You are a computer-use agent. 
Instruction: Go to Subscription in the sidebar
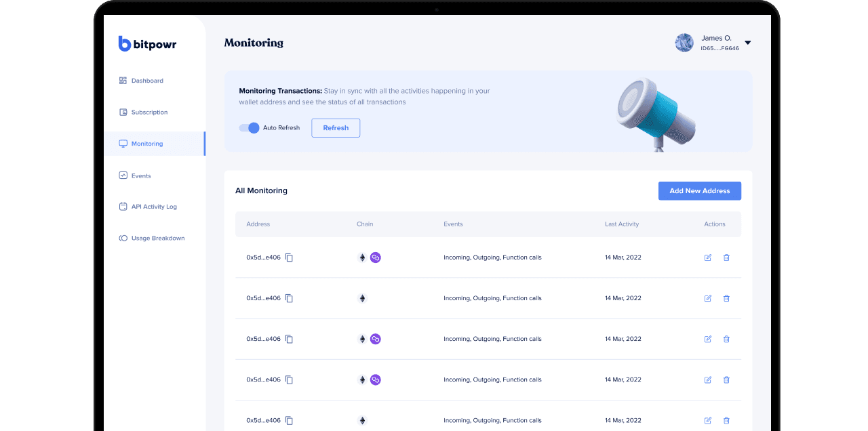[x=149, y=112]
